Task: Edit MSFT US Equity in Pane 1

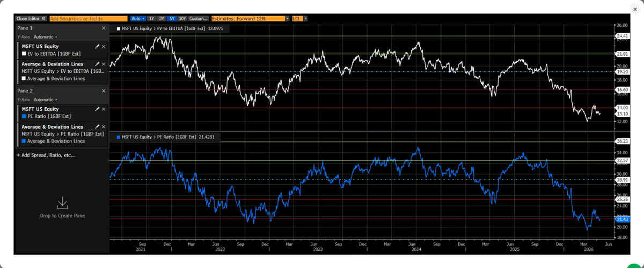Action: click(97, 47)
